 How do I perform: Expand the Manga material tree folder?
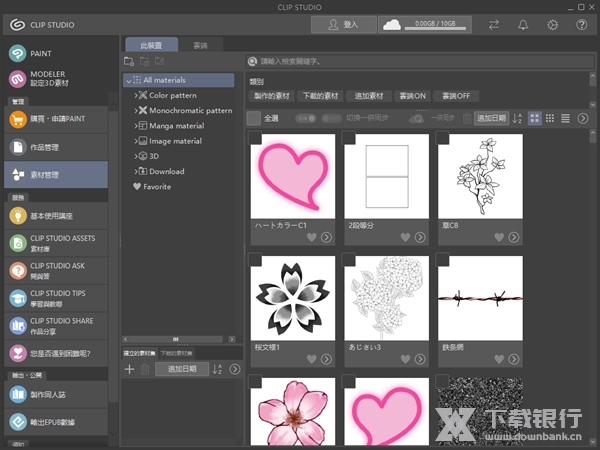tap(136, 126)
